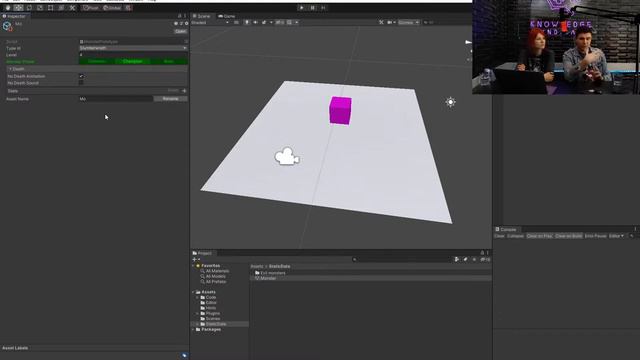Toggle scene audio
The width and height of the screenshot is (640, 360).
pos(256,22)
